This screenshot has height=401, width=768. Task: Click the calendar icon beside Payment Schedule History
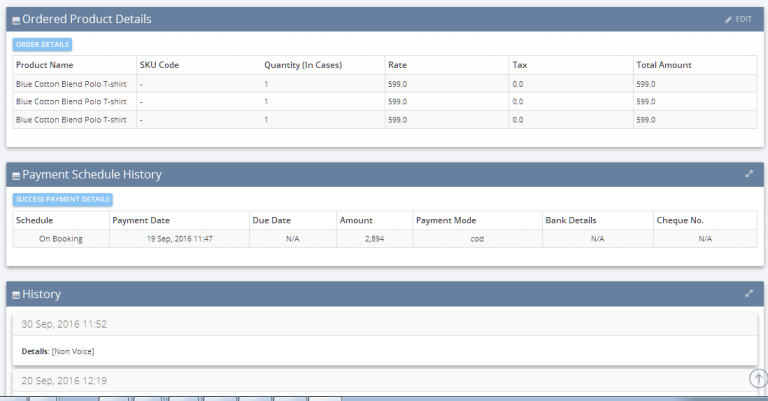pyautogui.click(x=16, y=176)
